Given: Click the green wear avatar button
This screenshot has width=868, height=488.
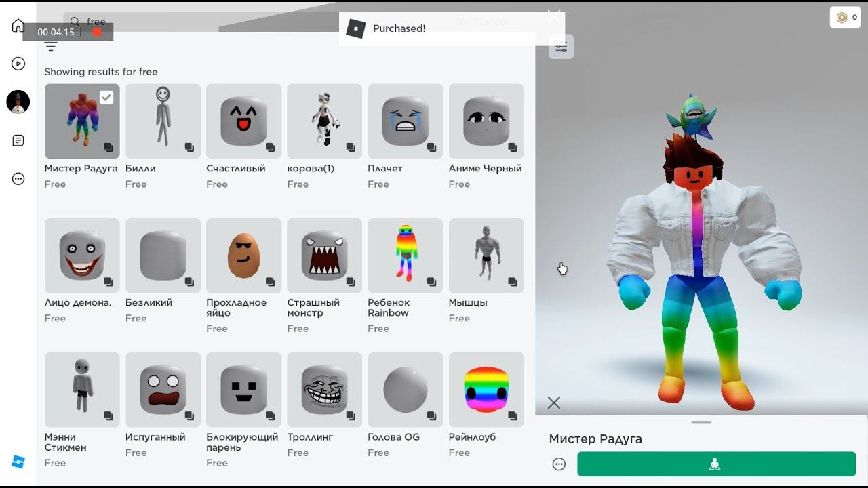Looking at the screenshot, I should click(x=716, y=464).
